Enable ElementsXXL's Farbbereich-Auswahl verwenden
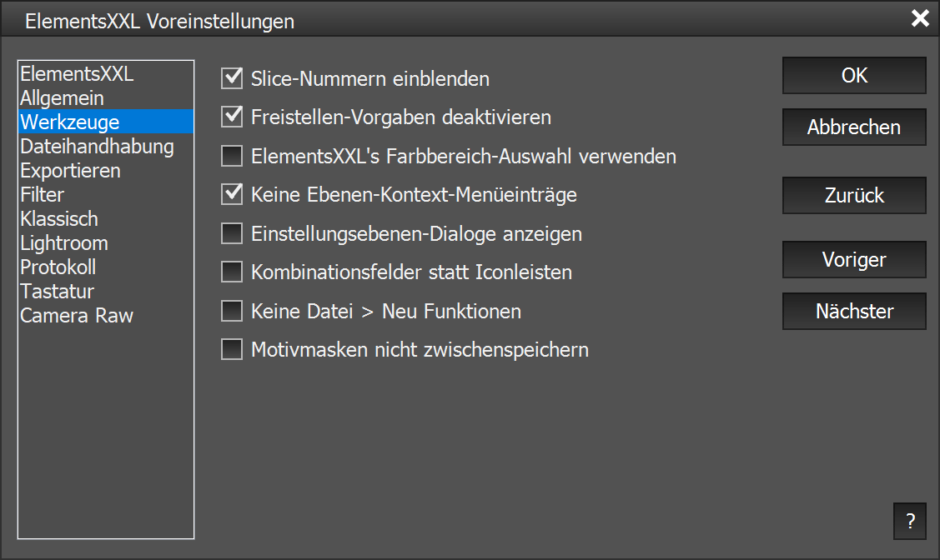 coord(231,156)
